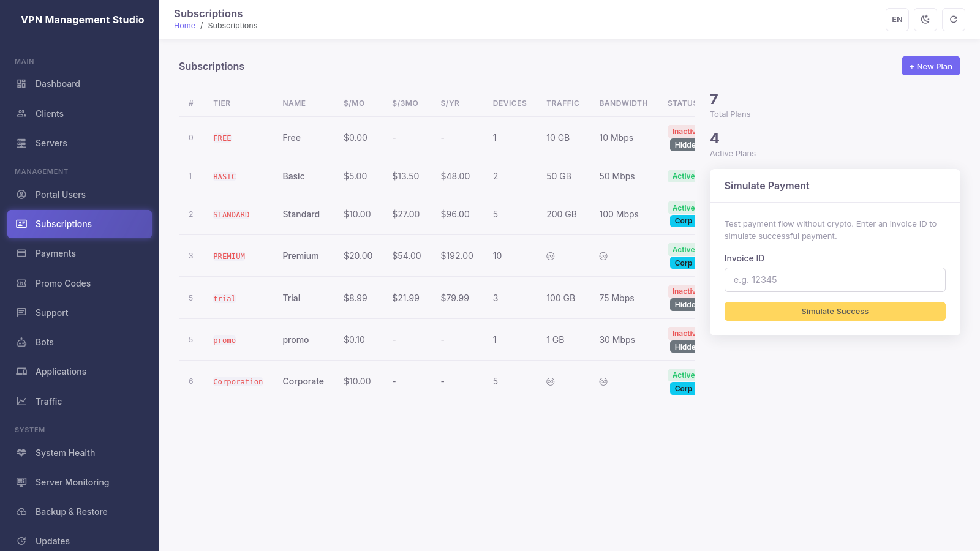Viewport: 980px width, 551px height.
Task: Toggle dark mode with the moon icon
Action: coord(925,19)
